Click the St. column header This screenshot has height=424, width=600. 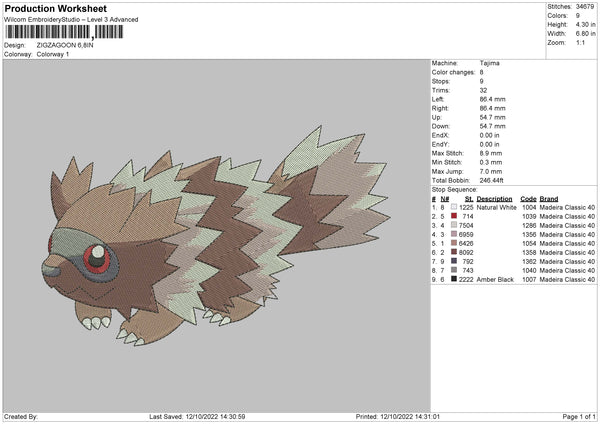(469, 199)
